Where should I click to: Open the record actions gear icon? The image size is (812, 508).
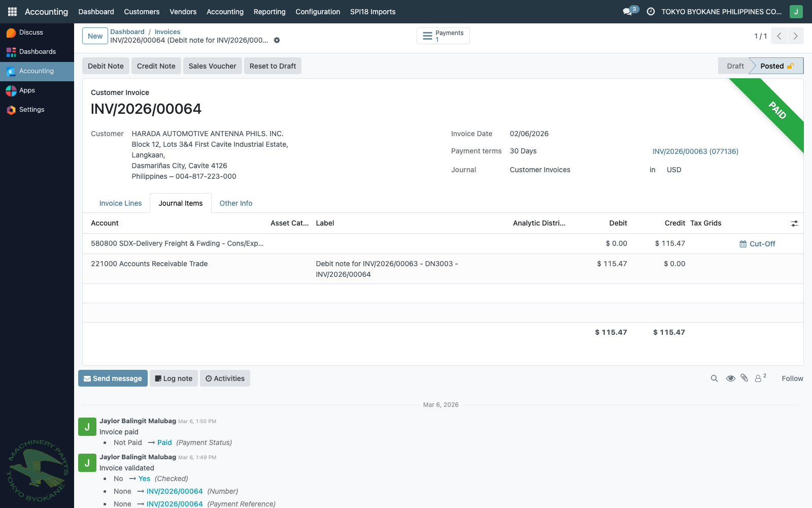coord(277,40)
